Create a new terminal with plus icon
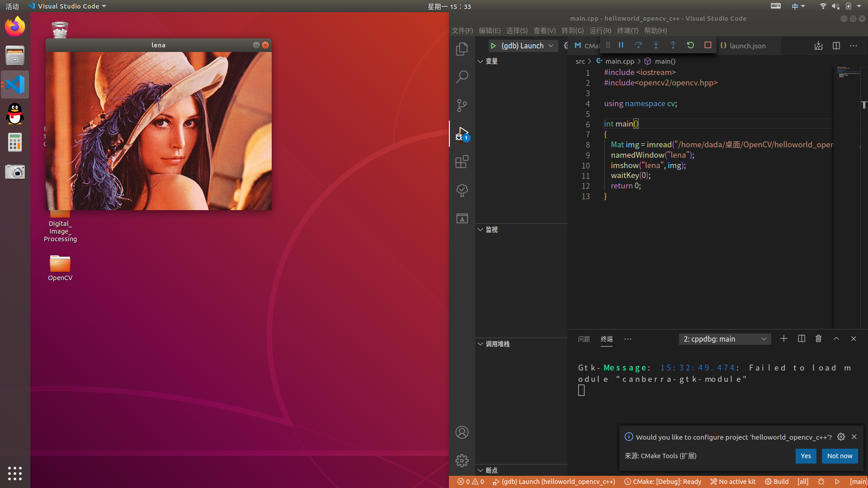 tap(784, 338)
